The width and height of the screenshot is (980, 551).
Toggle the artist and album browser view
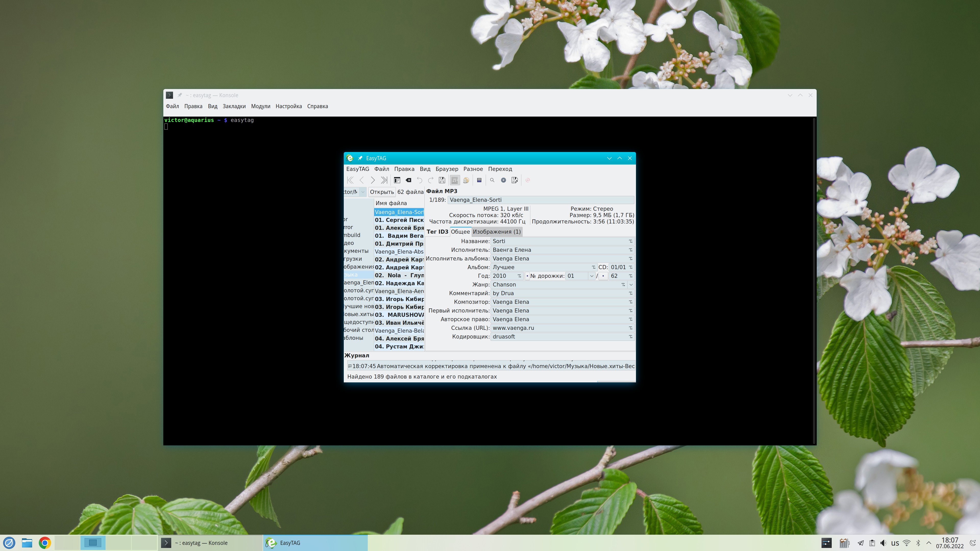[x=466, y=180]
